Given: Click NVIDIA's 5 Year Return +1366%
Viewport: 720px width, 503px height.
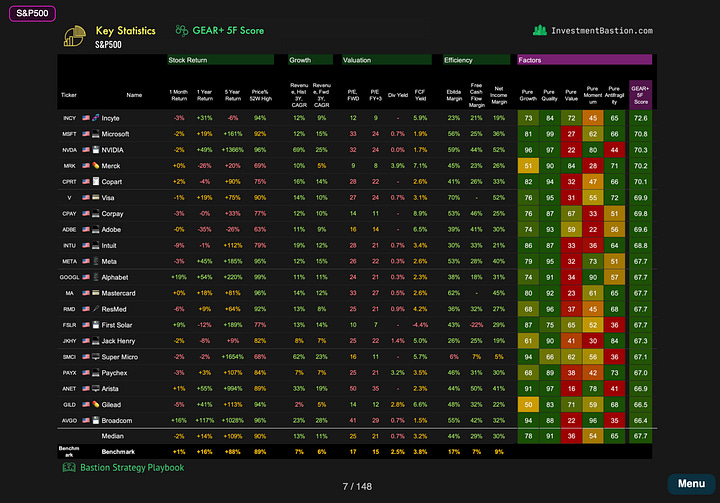Looking at the screenshot, I should 232,150.
